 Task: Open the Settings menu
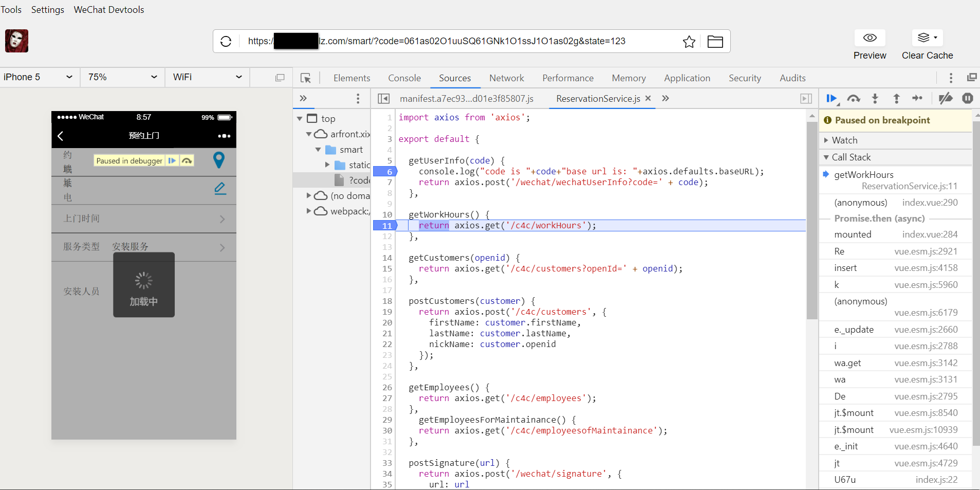point(48,10)
